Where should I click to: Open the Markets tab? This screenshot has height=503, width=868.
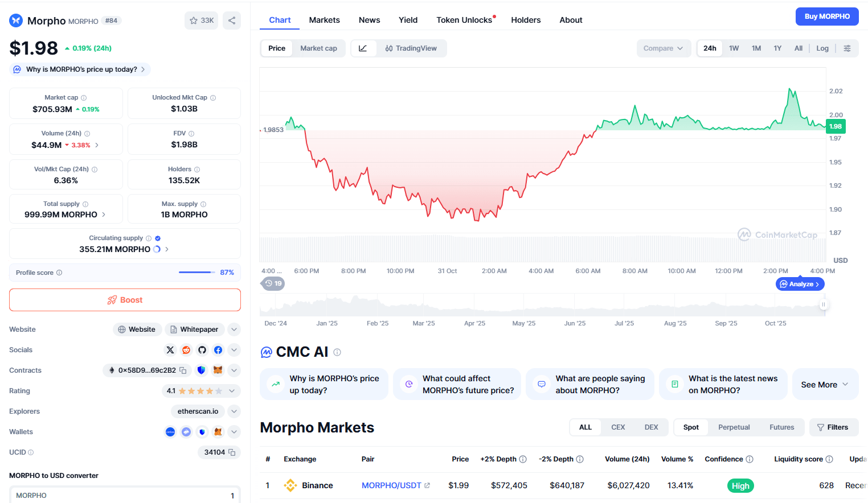tap(324, 20)
